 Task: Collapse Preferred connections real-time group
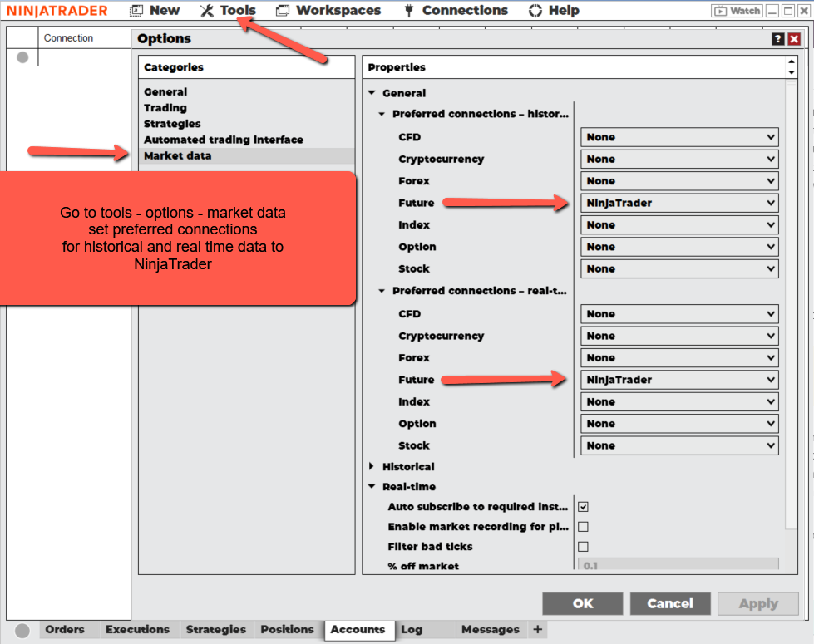pos(382,291)
